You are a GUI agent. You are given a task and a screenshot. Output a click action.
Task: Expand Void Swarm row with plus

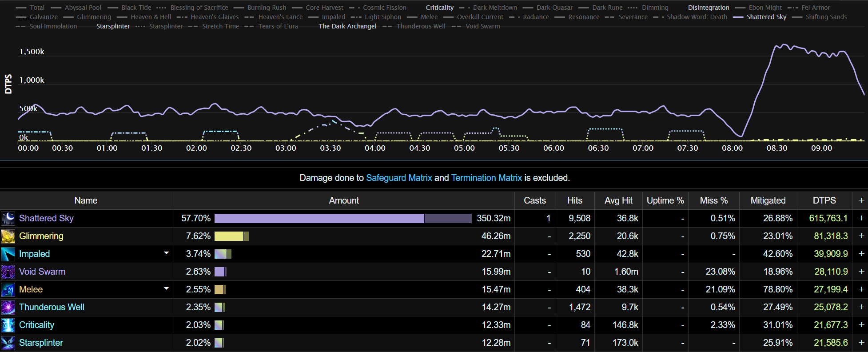coord(861,272)
